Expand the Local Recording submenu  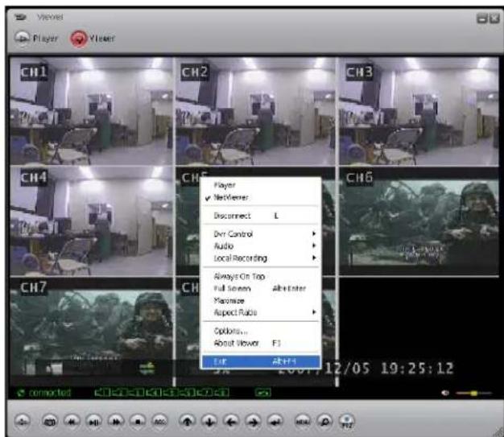(x=260, y=258)
